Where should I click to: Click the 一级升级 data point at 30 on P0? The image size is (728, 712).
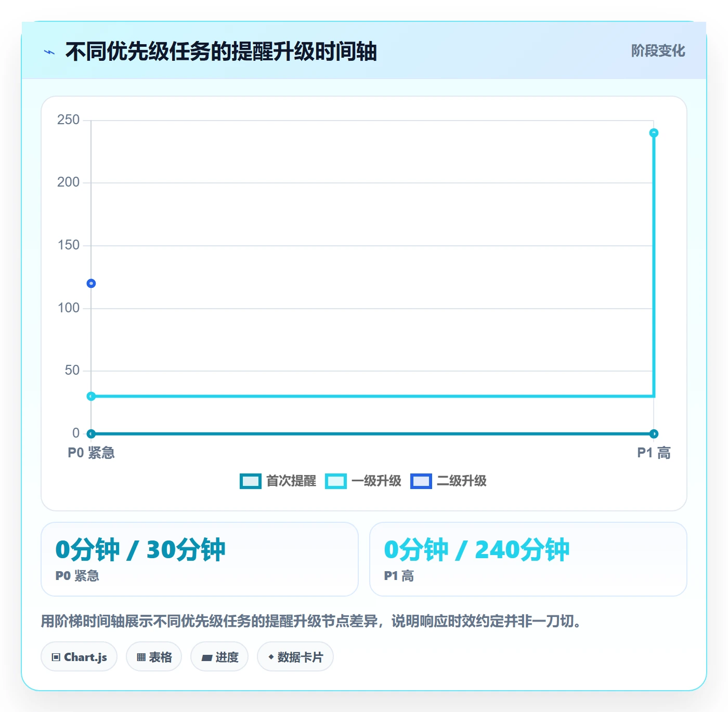(91, 396)
